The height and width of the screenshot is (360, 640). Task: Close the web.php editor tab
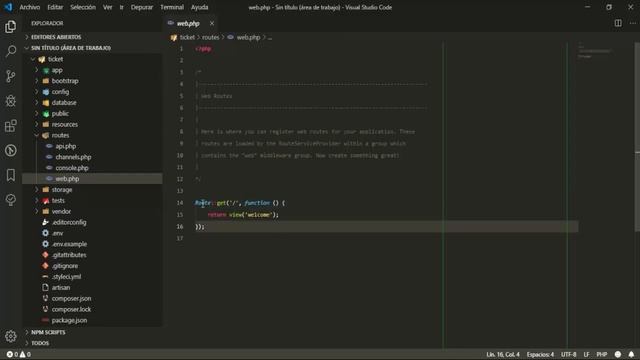point(211,23)
